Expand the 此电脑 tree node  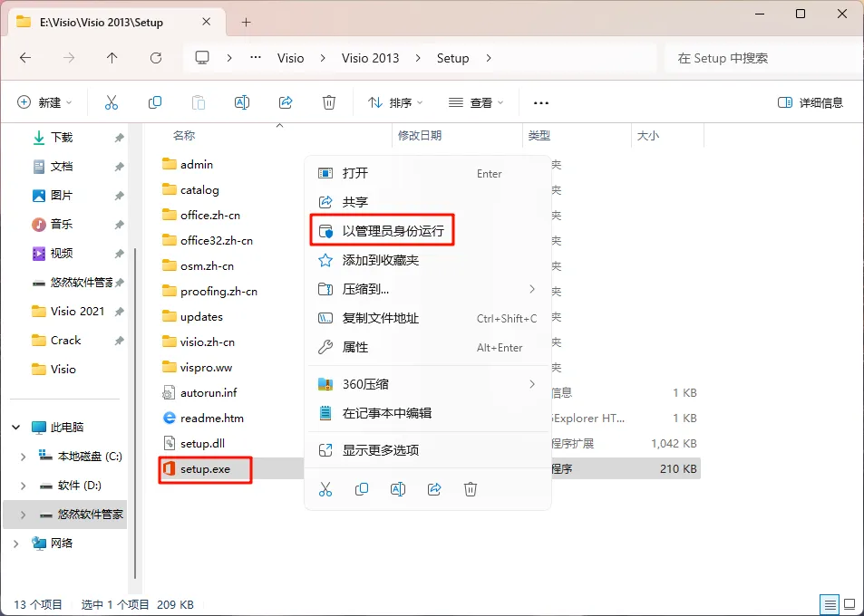click(x=16, y=428)
